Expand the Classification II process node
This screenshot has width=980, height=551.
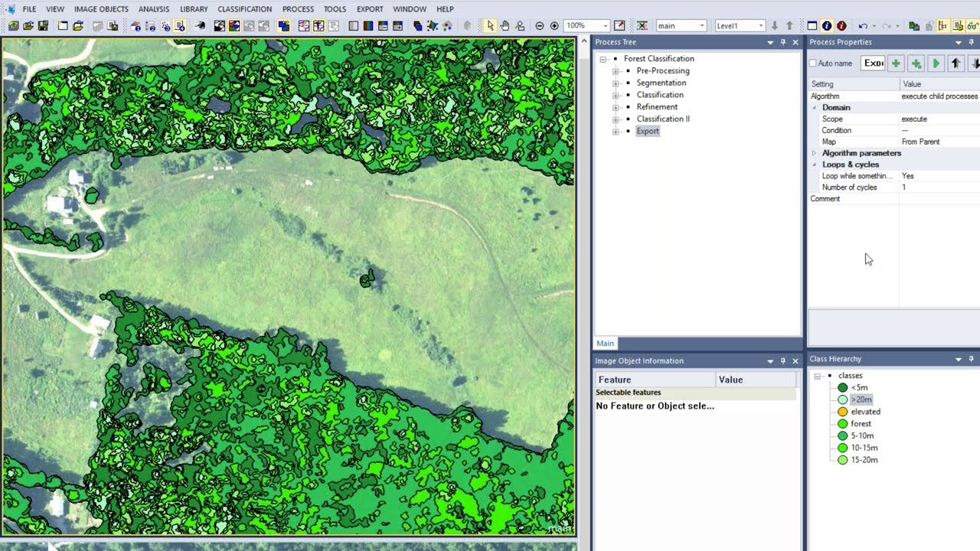pos(616,119)
